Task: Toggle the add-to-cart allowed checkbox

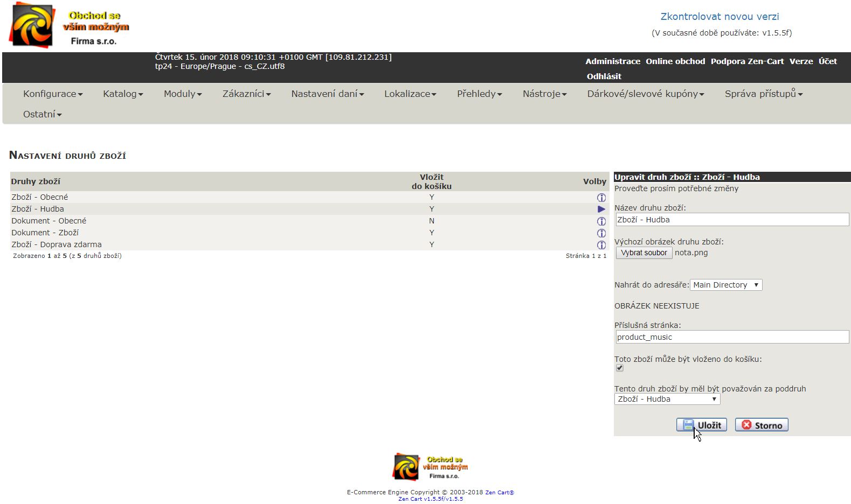Action: coord(620,368)
